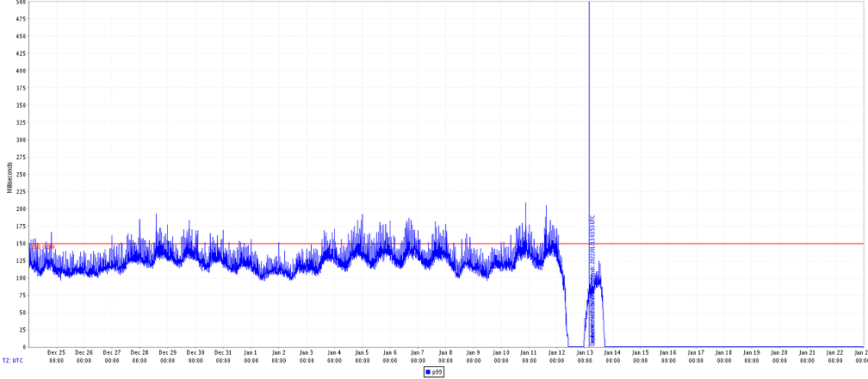
Task: Click the 300 y-axis tick label
Action: tap(21, 140)
